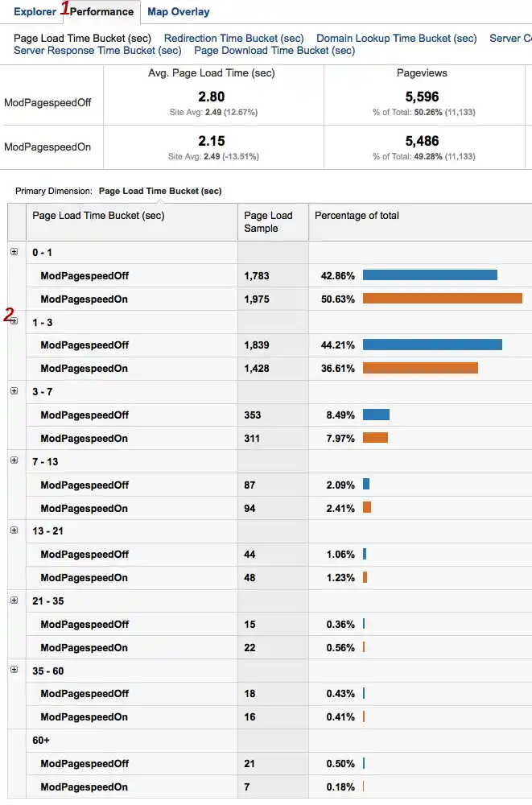
Task: Expand the 7-13 second bucket row
Action: pyautogui.click(x=14, y=460)
